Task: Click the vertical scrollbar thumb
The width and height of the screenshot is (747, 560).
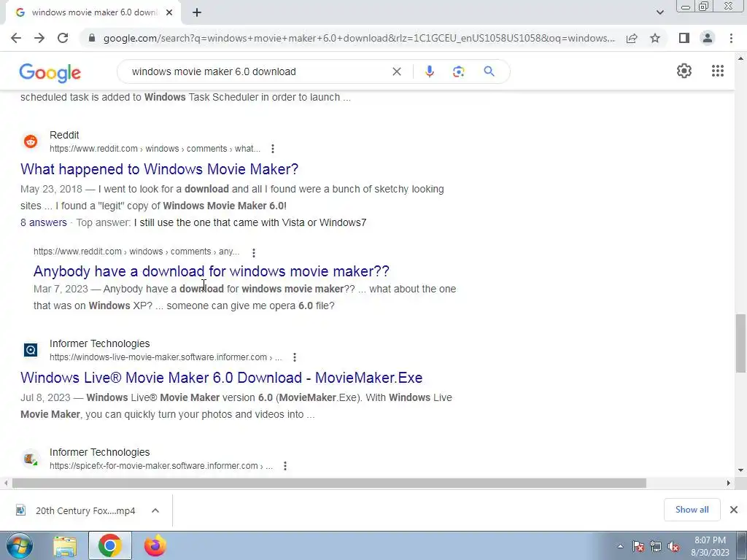Action: pyautogui.click(x=740, y=343)
